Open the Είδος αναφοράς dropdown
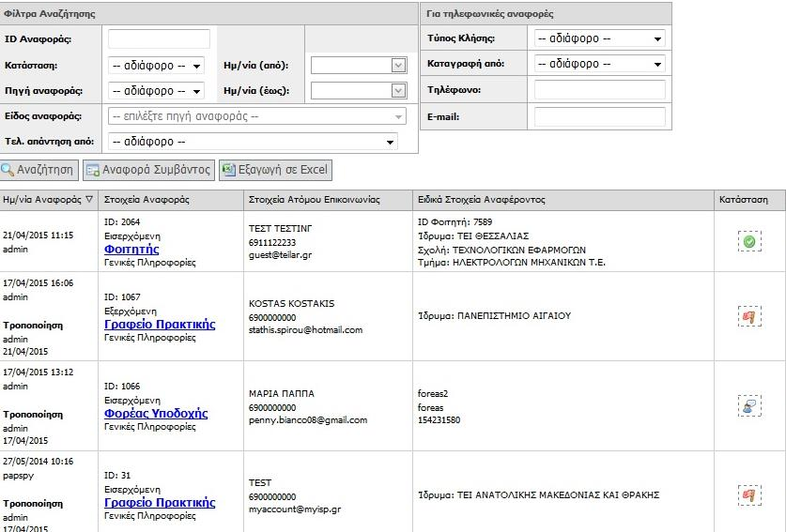 click(x=257, y=116)
